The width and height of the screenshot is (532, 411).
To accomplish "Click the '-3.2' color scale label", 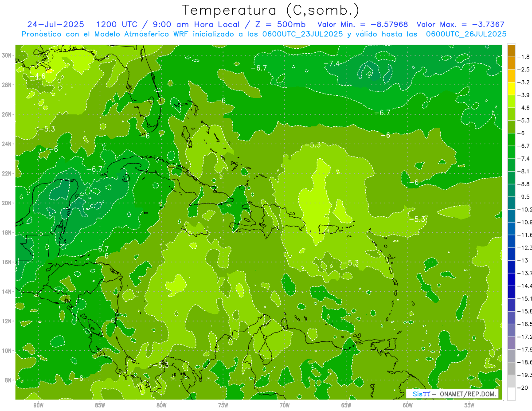I will coord(524,82).
